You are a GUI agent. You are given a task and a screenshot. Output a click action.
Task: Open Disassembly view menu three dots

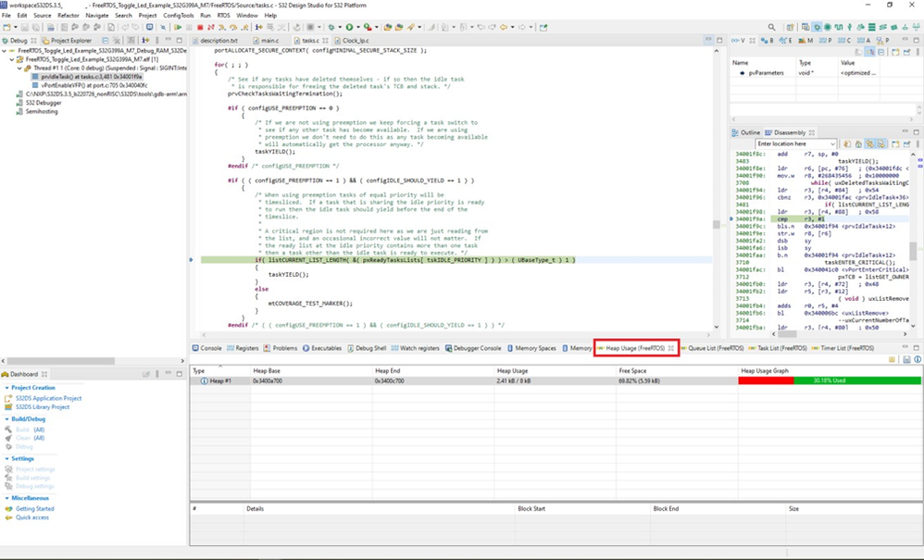918,143
